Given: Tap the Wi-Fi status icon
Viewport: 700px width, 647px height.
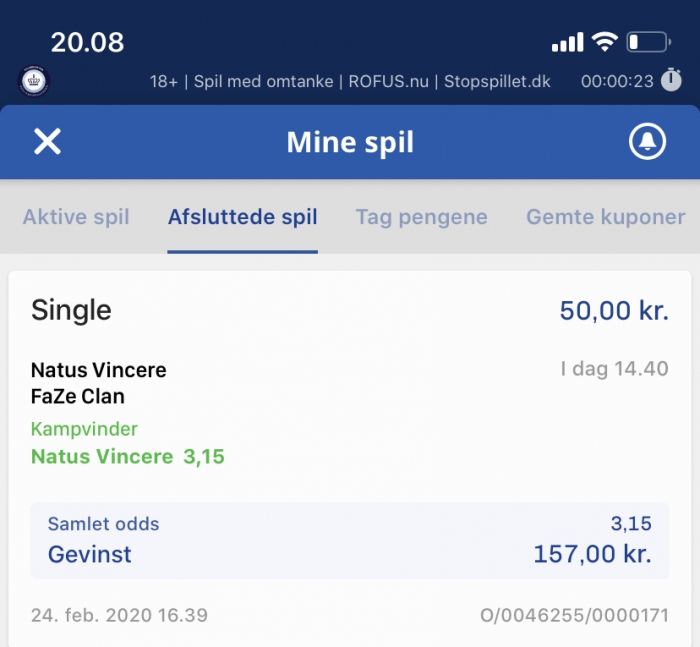Looking at the screenshot, I should [x=604, y=42].
